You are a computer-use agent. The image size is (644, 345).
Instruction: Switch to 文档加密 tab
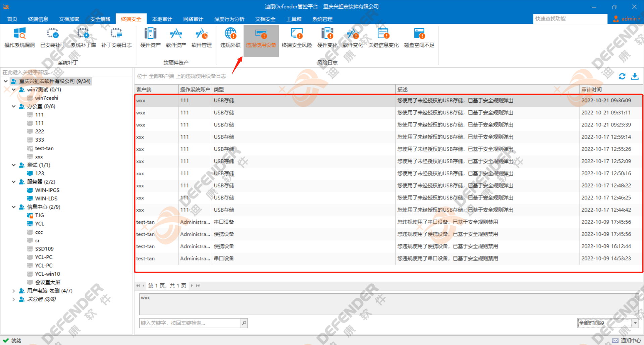[x=69, y=19]
